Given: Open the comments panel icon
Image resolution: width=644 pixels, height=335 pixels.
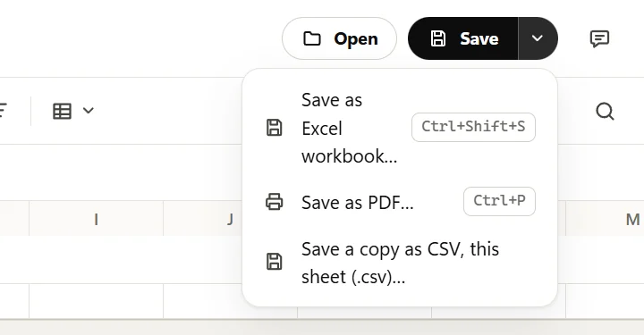Looking at the screenshot, I should coord(599,39).
